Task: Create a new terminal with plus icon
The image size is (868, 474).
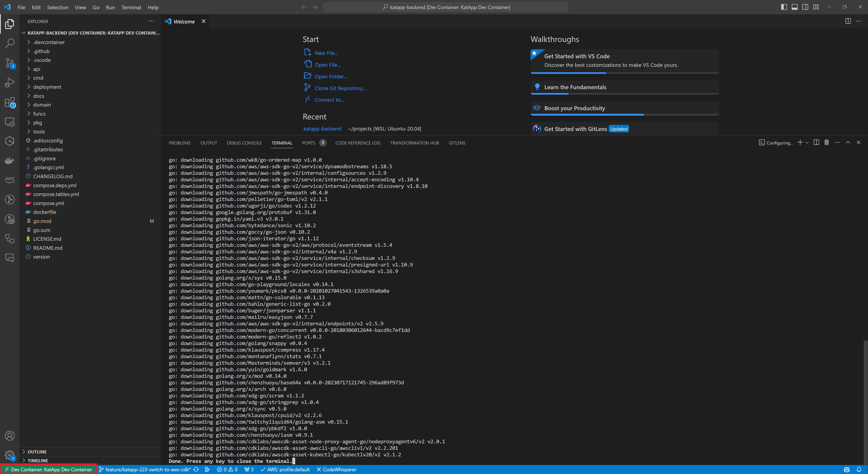Action: tap(800, 142)
